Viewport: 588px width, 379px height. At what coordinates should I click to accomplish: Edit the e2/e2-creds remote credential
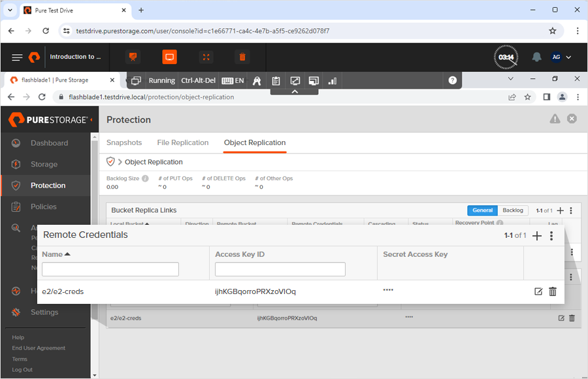pyautogui.click(x=538, y=291)
